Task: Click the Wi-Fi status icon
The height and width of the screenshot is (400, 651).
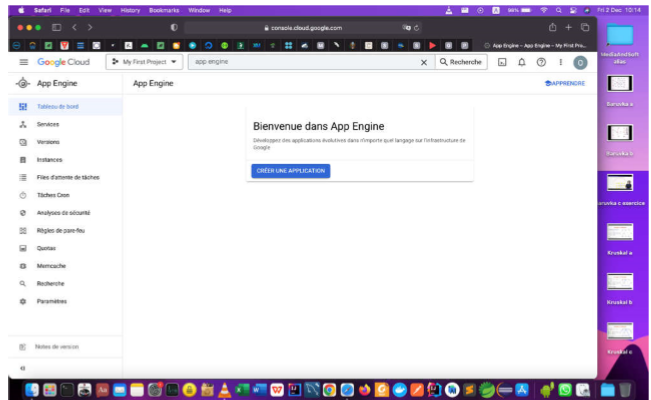Action: 543,10
